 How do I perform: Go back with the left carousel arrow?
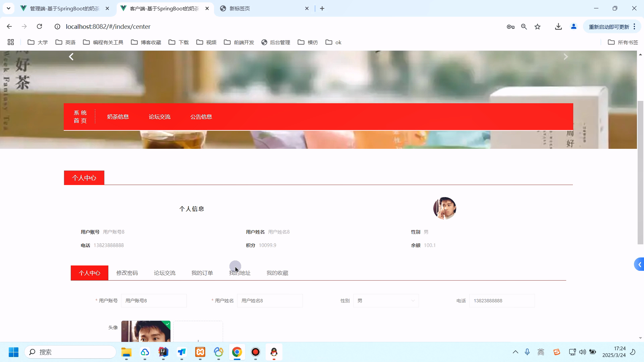click(x=71, y=57)
